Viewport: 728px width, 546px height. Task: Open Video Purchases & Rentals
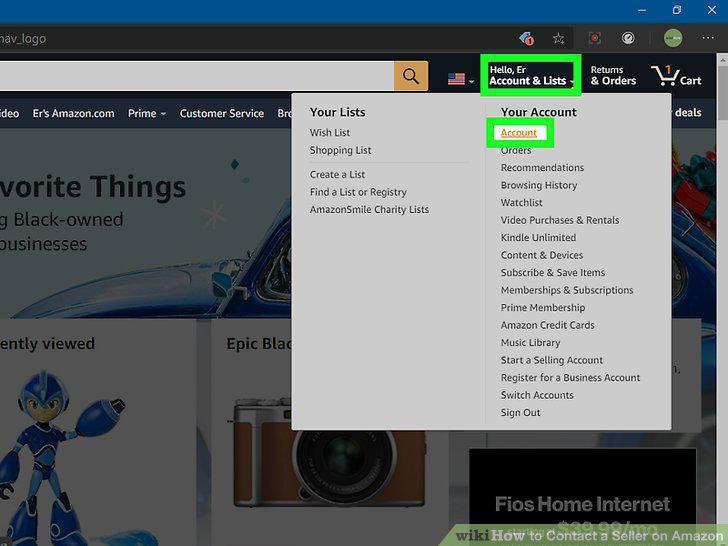tap(560, 220)
